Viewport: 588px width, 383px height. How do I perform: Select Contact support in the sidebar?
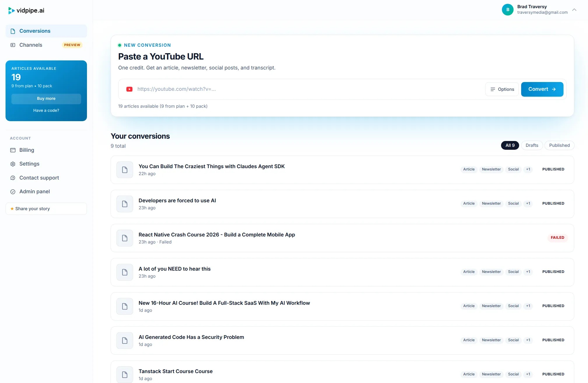pyautogui.click(x=46, y=178)
